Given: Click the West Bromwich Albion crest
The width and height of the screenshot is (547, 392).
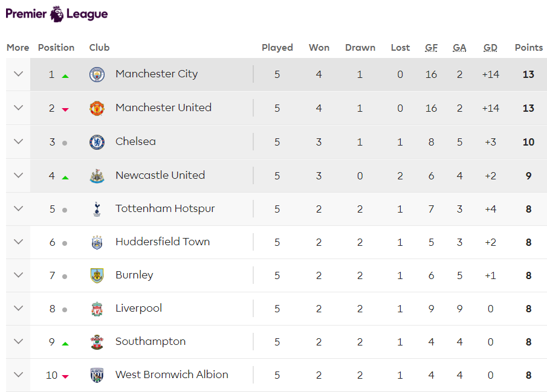Looking at the screenshot, I should 97,375.
